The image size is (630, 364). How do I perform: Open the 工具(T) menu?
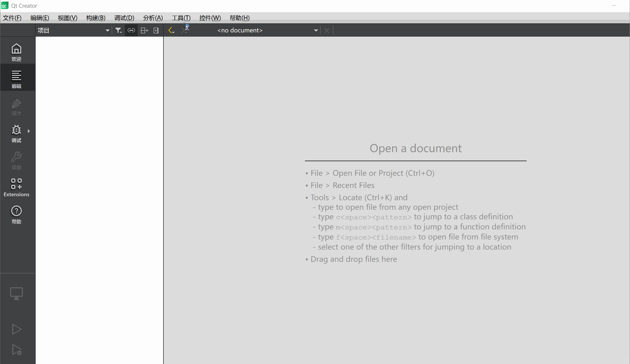pyautogui.click(x=181, y=18)
